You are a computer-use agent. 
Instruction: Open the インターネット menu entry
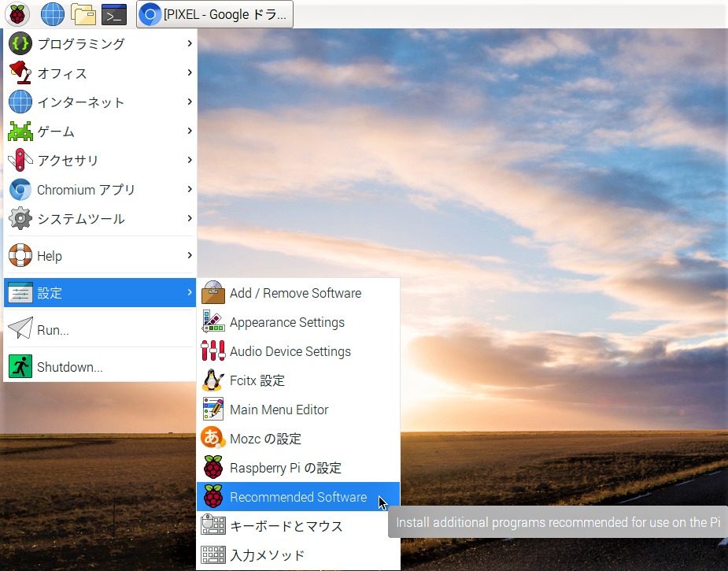pos(100,102)
